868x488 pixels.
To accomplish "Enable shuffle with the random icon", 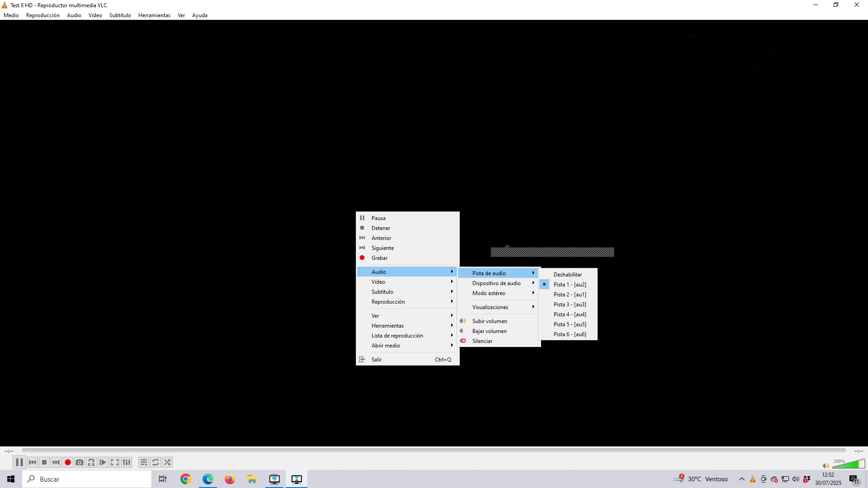I will (x=167, y=462).
